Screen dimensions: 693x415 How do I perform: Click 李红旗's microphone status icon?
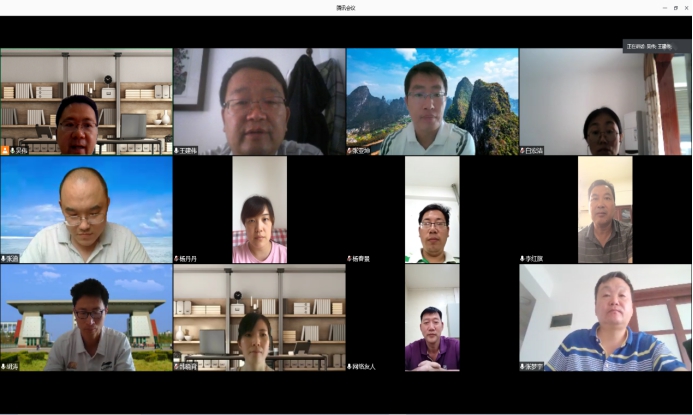523,258
